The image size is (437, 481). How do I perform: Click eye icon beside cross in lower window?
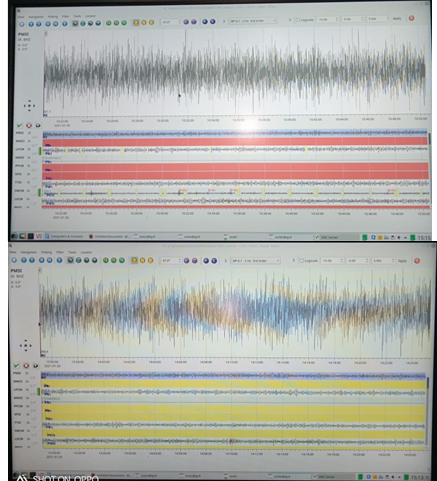point(35,366)
